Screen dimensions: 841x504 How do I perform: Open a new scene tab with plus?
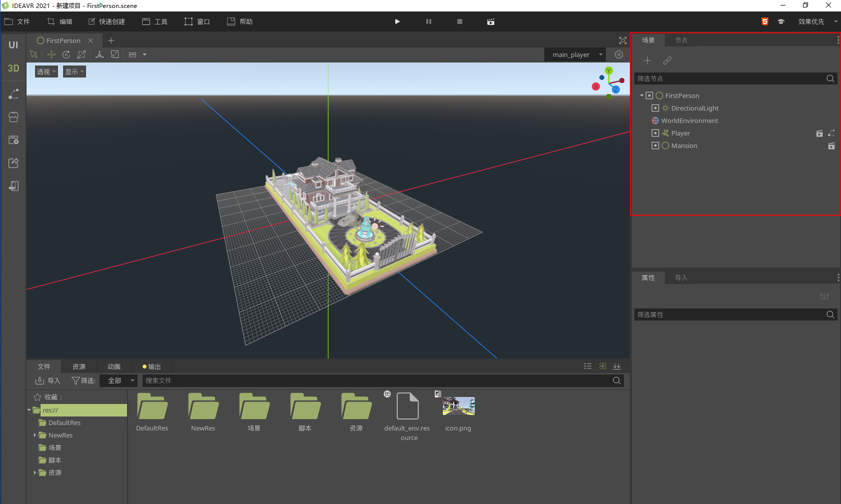[111, 40]
